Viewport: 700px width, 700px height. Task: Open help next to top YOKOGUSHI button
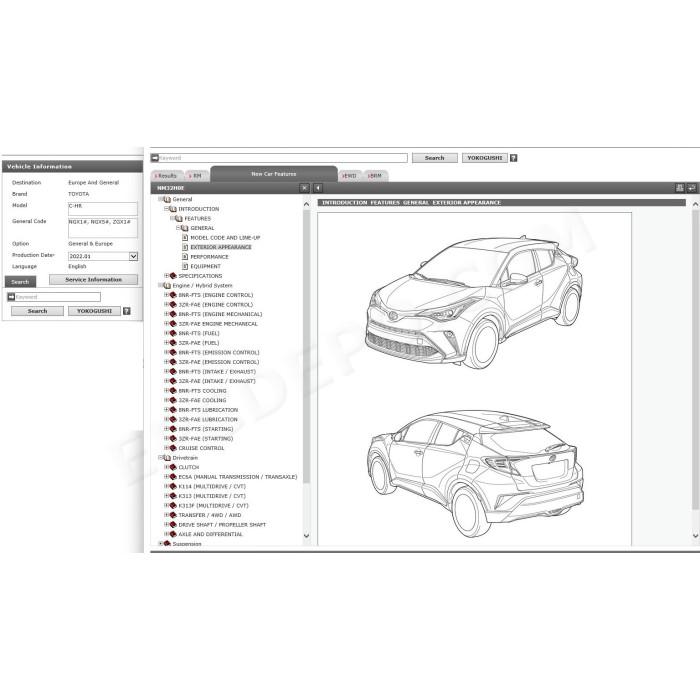pos(513,158)
